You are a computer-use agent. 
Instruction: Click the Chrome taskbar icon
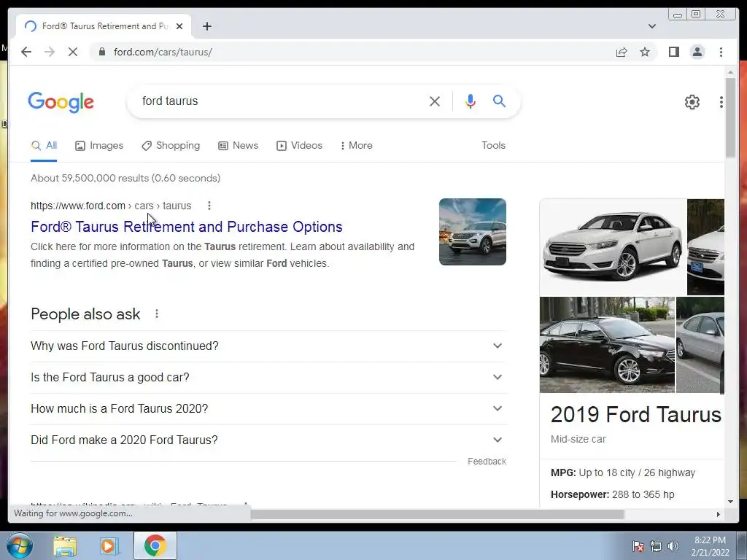(155, 545)
